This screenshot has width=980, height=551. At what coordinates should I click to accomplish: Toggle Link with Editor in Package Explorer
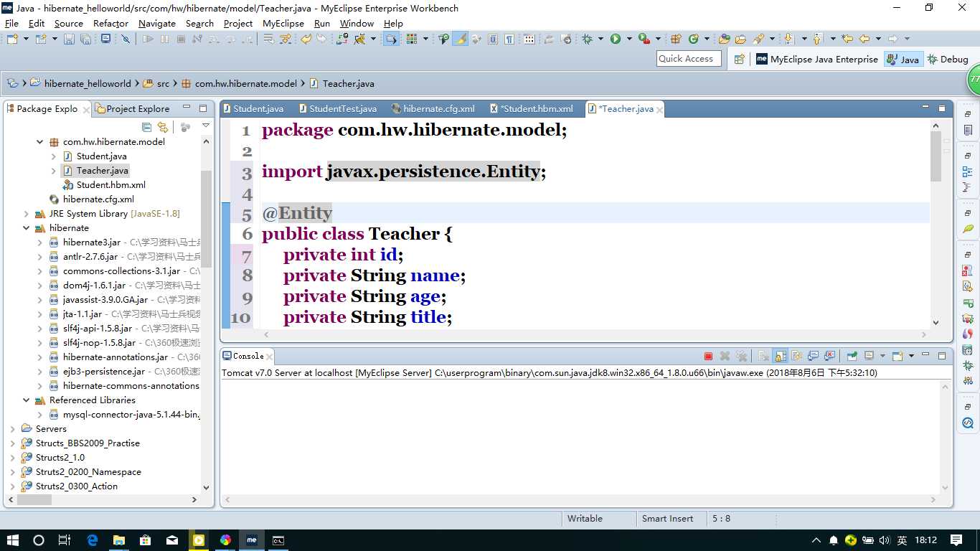[x=163, y=127]
